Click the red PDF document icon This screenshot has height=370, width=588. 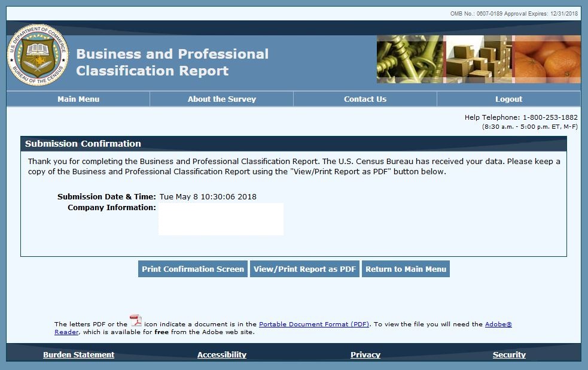[136, 321]
